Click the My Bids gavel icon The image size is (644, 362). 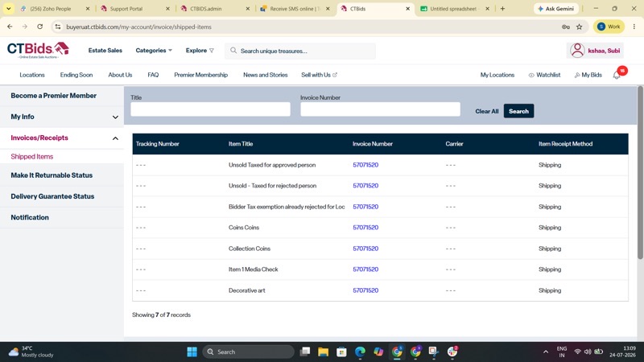577,75
